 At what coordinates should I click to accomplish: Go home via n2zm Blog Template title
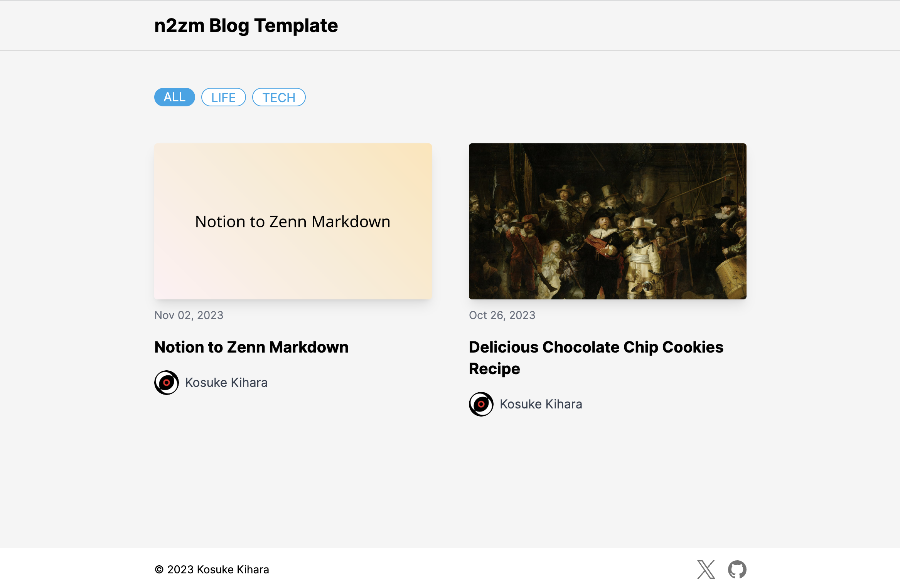[246, 26]
